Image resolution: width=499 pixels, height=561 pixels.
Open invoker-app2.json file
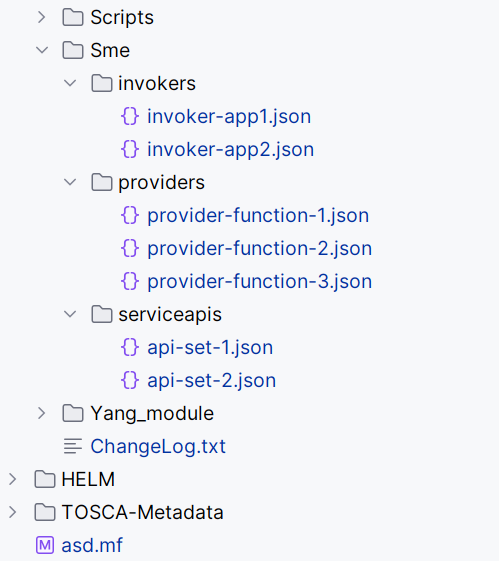point(230,150)
